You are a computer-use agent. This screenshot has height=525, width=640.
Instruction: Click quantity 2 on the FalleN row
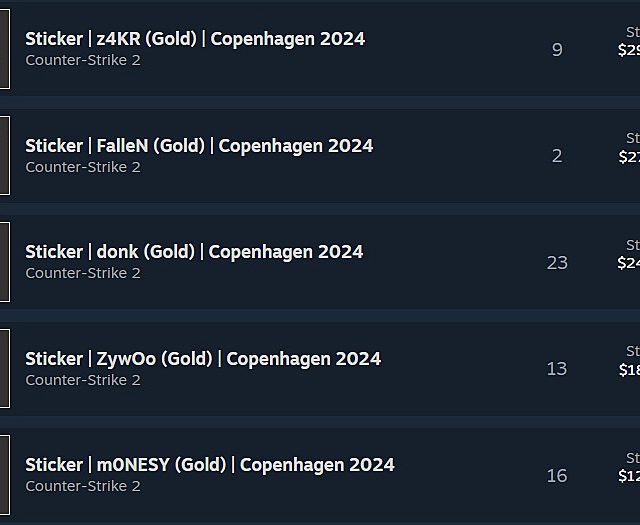coord(557,156)
